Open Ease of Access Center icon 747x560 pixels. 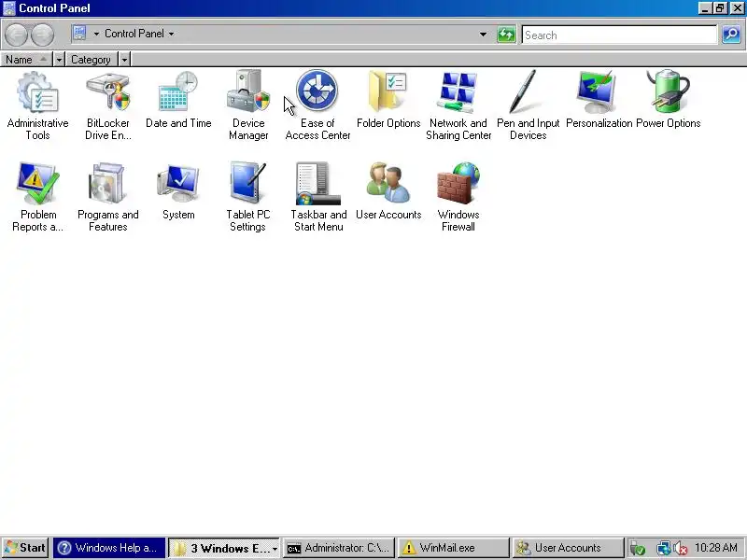[x=317, y=91]
